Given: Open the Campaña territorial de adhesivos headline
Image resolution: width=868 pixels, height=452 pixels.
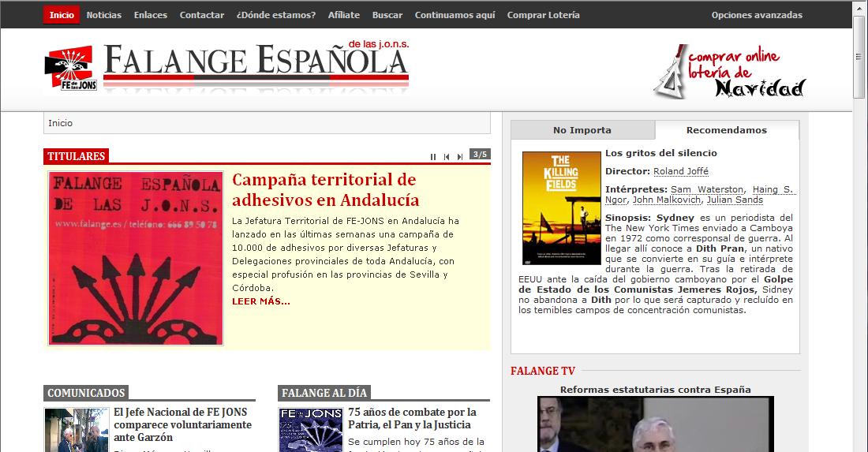Looking at the screenshot, I should (x=325, y=190).
